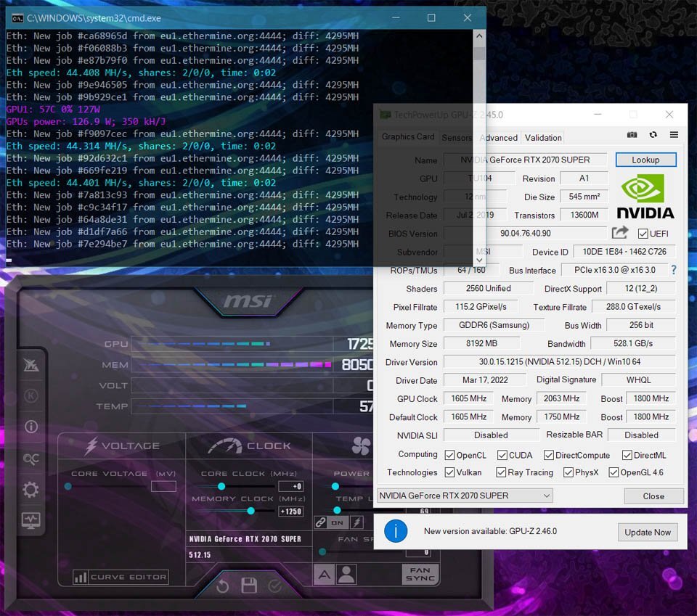Screen dimensions: 697x616
Task: Click the Driver Version value field
Action: [559, 362]
